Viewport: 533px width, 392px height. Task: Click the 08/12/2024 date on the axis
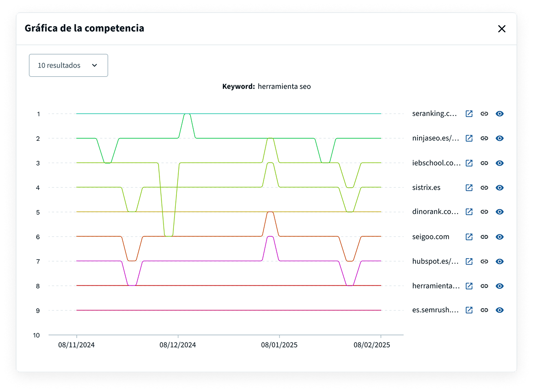178,345
